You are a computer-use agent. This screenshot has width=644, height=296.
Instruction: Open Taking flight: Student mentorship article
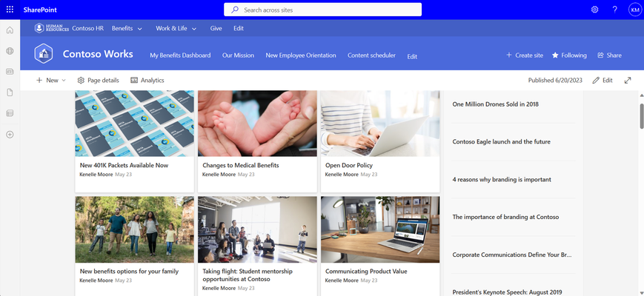248,275
